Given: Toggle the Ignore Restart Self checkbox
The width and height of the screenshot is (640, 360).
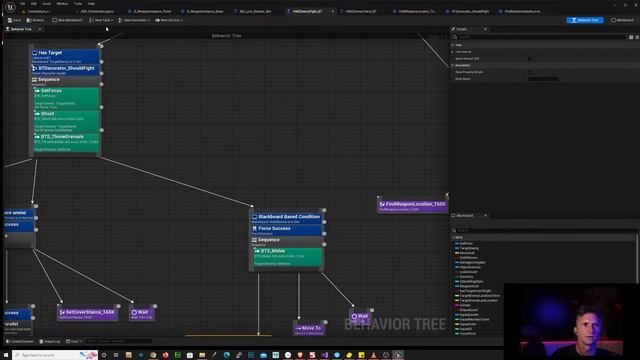Looking at the screenshot, I should pos(530,59).
